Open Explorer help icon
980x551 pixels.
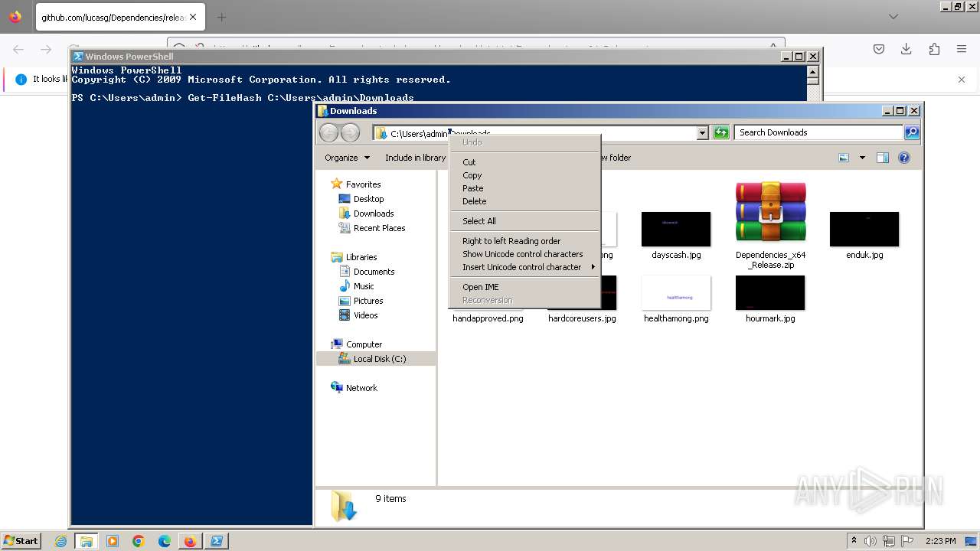click(x=904, y=158)
